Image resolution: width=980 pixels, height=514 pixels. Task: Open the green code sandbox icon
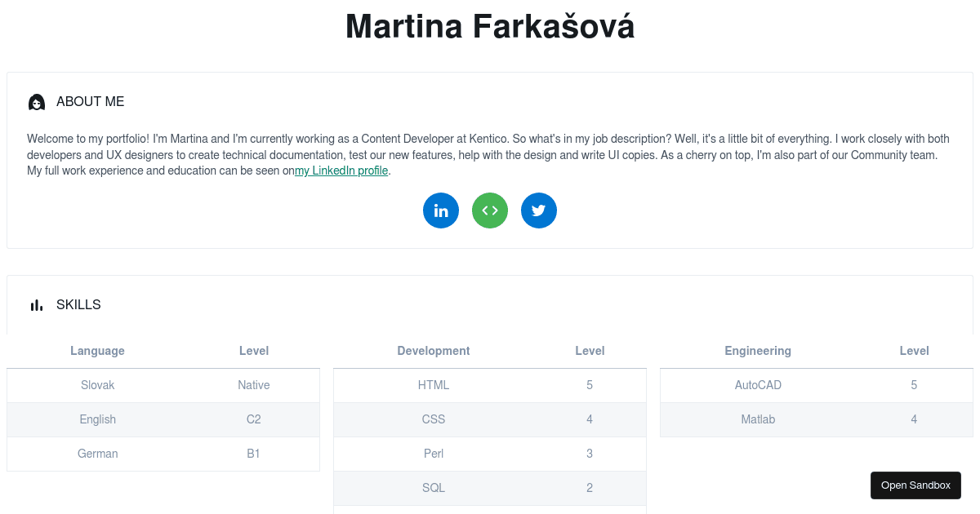coord(490,210)
